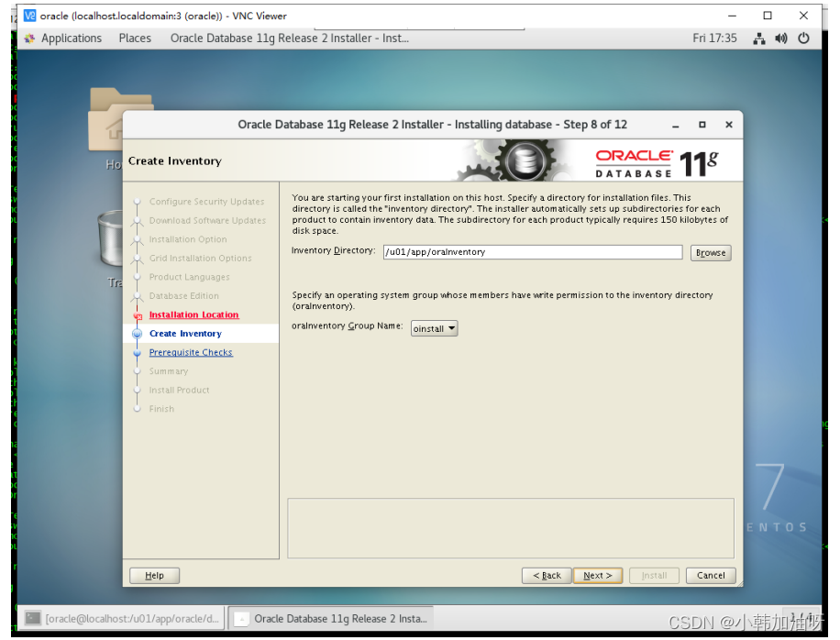
Task: Click the disabled Install button
Action: coord(654,575)
